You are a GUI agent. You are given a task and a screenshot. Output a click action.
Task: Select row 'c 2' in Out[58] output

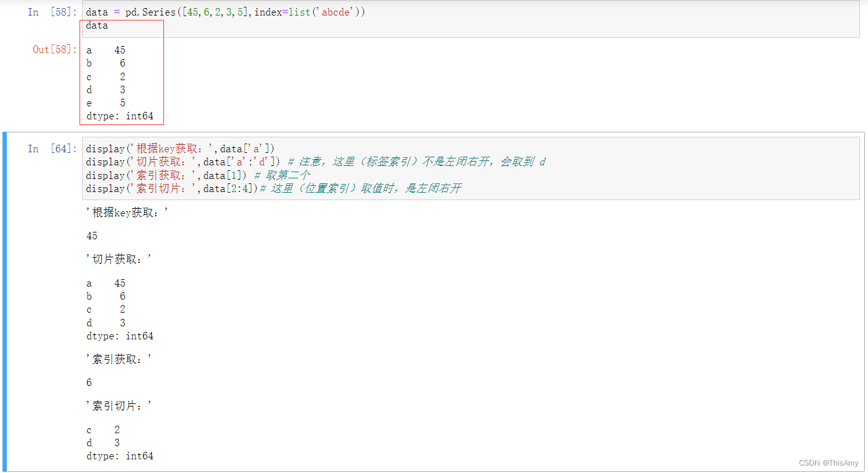(106, 76)
